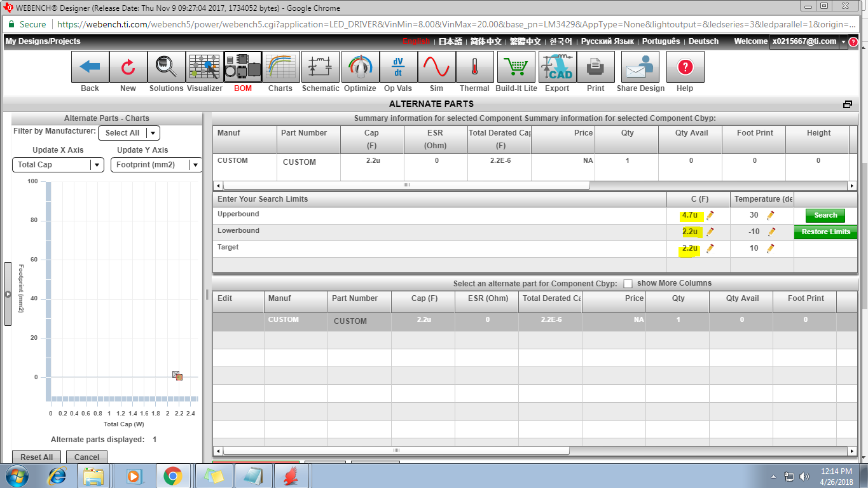Edit Lowerbound C value pencil icon
This screenshot has width=868, height=488.
click(x=710, y=232)
